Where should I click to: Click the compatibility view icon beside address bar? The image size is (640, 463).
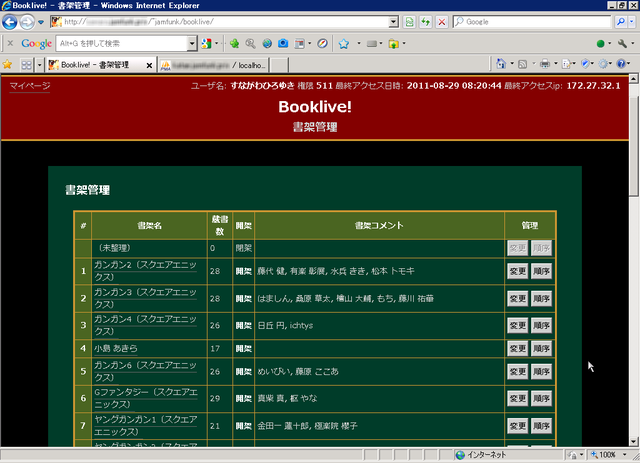[x=409, y=22]
